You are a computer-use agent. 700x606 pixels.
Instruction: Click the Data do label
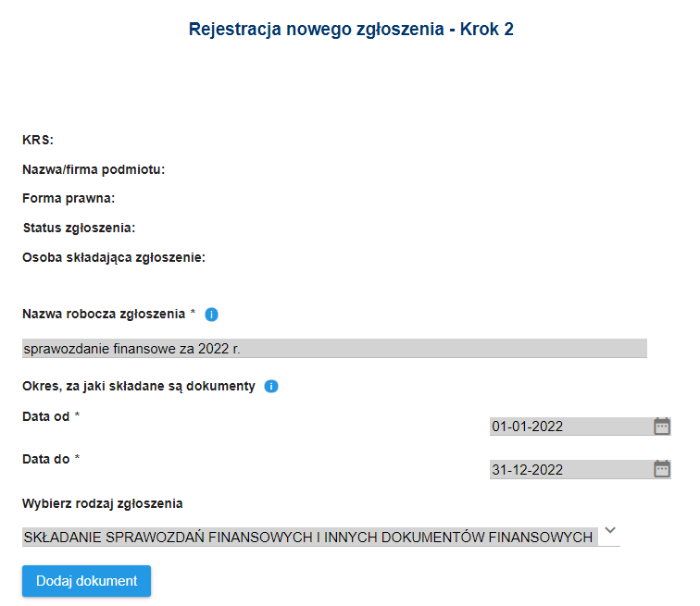point(46,459)
